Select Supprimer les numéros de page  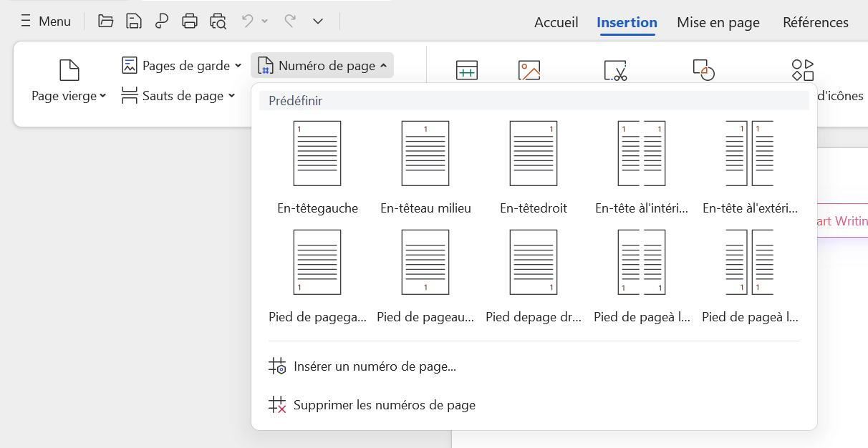point(384,405)
